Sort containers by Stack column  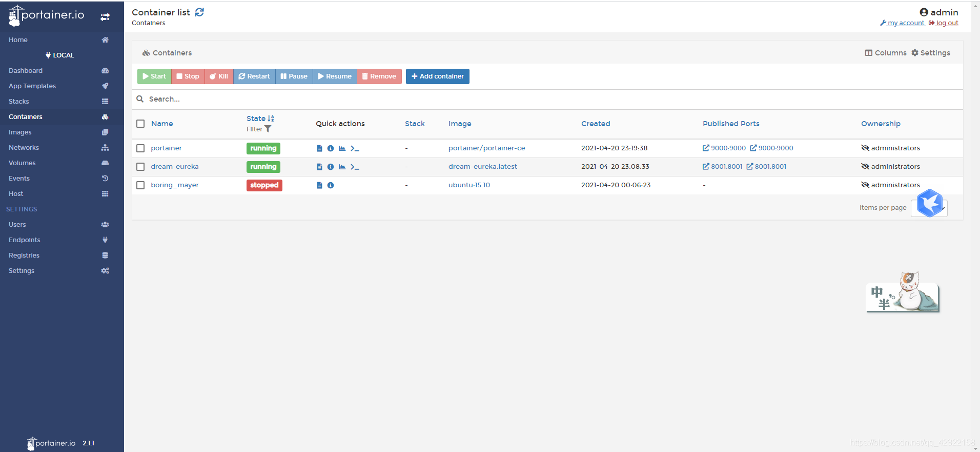click(x=415, y=124)
